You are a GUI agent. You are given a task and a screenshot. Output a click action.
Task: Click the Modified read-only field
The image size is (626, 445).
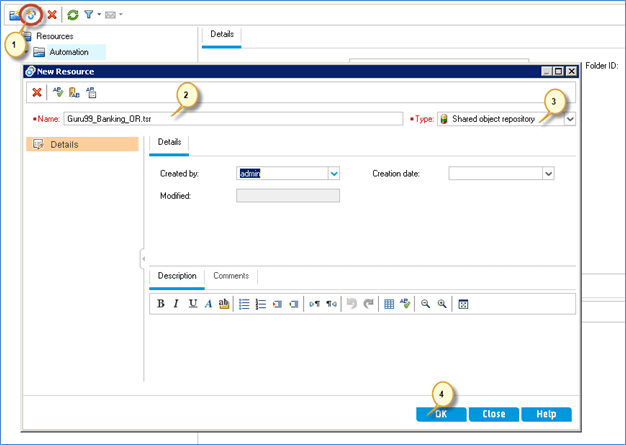pyautogui.click(x=288, y=196)
